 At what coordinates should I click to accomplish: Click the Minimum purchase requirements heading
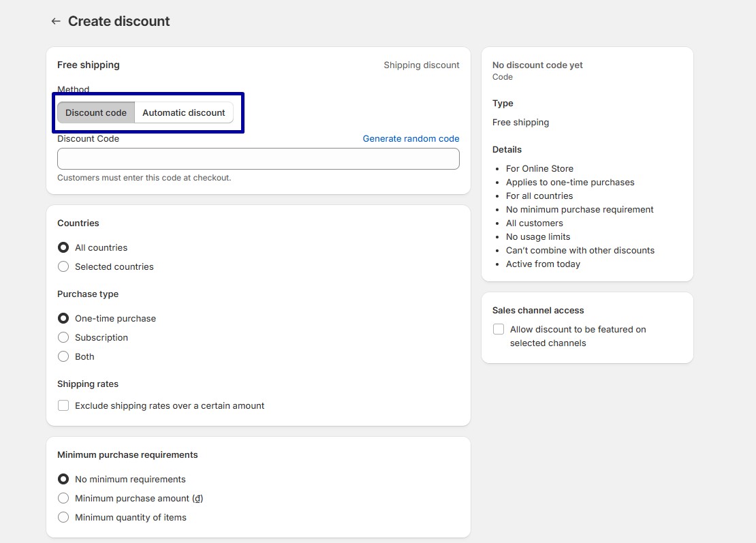[127, 454]
